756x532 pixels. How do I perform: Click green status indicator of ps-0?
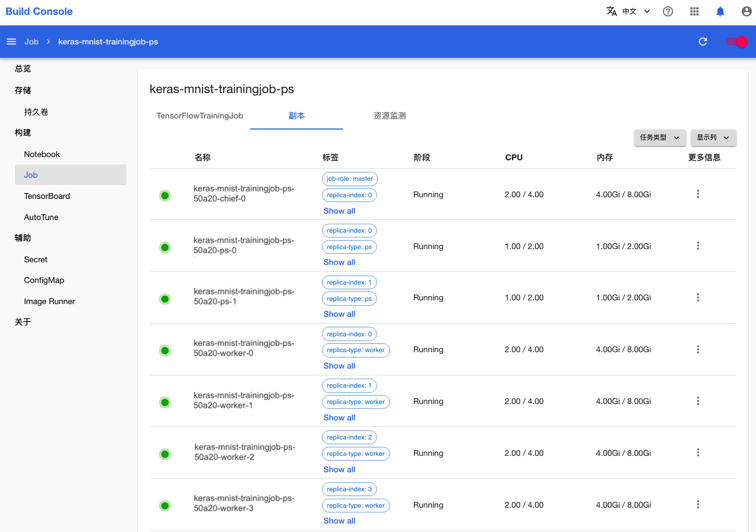click(165, 247)
